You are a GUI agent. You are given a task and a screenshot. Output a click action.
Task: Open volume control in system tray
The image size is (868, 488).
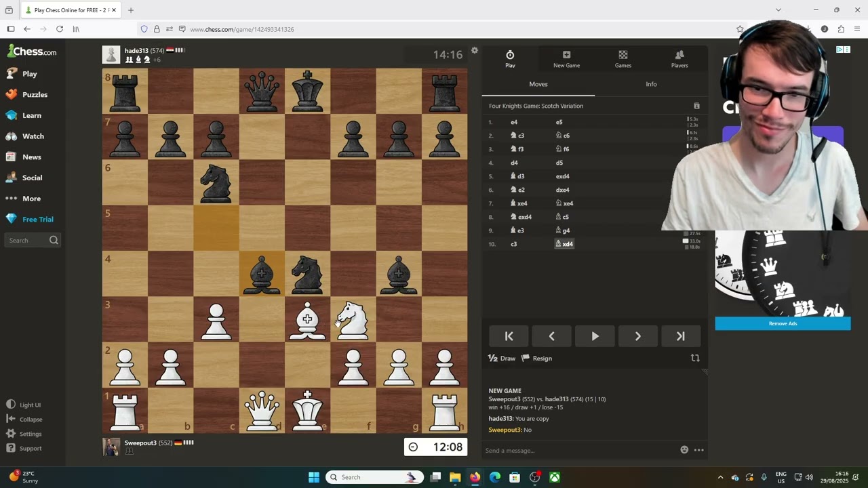[x=809, y=477]
